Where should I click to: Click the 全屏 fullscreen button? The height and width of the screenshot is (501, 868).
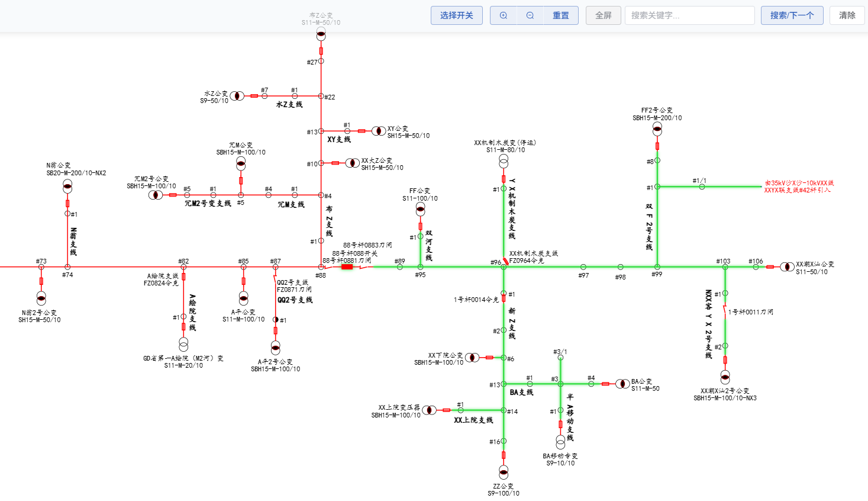pos(604,15)
